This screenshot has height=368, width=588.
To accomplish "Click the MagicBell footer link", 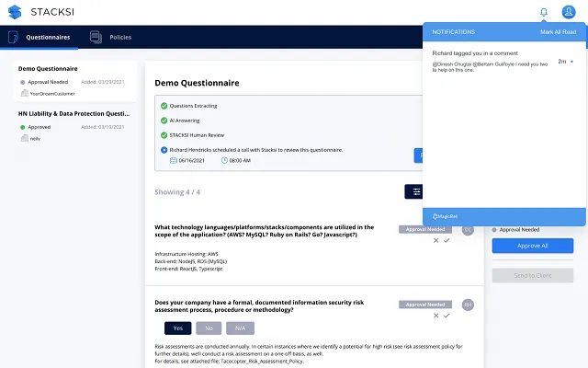I will coord(445,216).
